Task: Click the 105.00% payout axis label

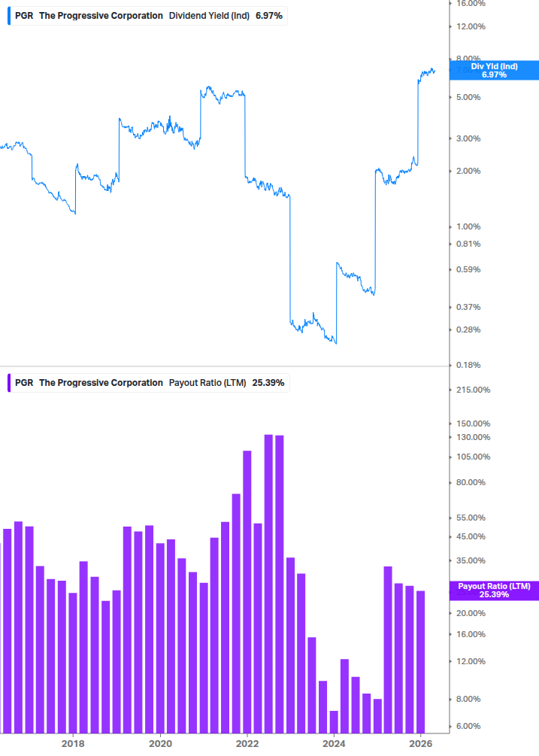Action: 473,457
